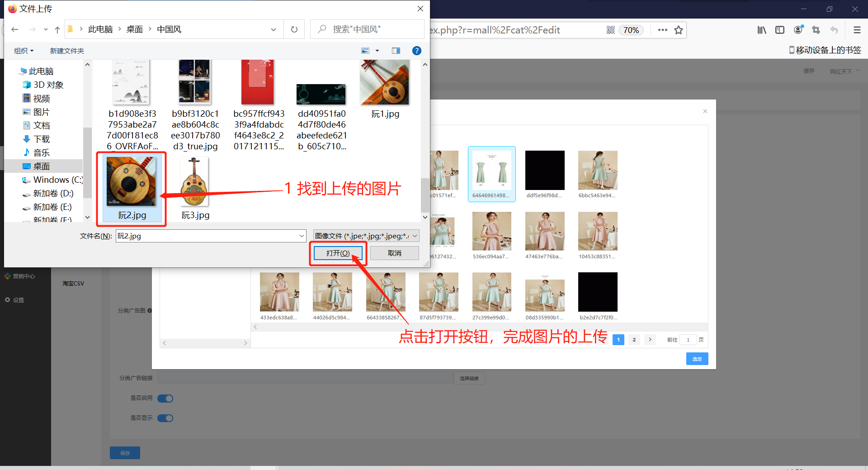This screenshot has width=868, height=470.
Task: Open Firefox library icon
Action: tap(762, 30)
